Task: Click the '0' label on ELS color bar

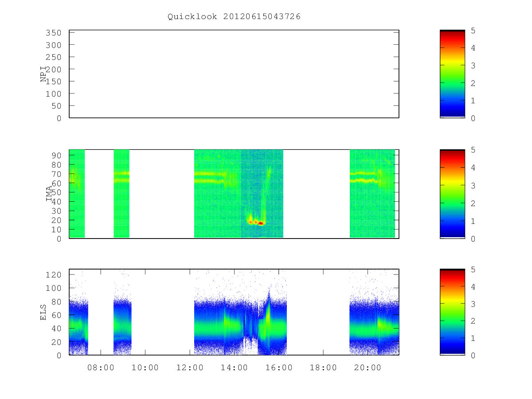Action: click(x=473, y=356)
